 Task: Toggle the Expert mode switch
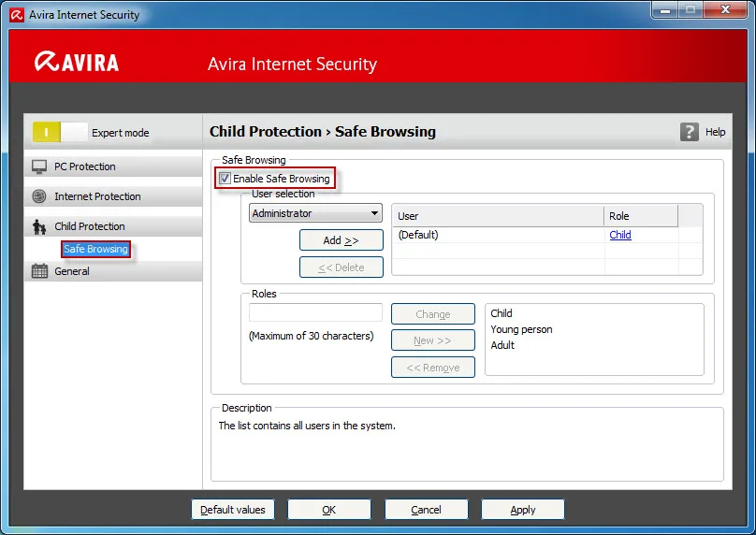60,132
